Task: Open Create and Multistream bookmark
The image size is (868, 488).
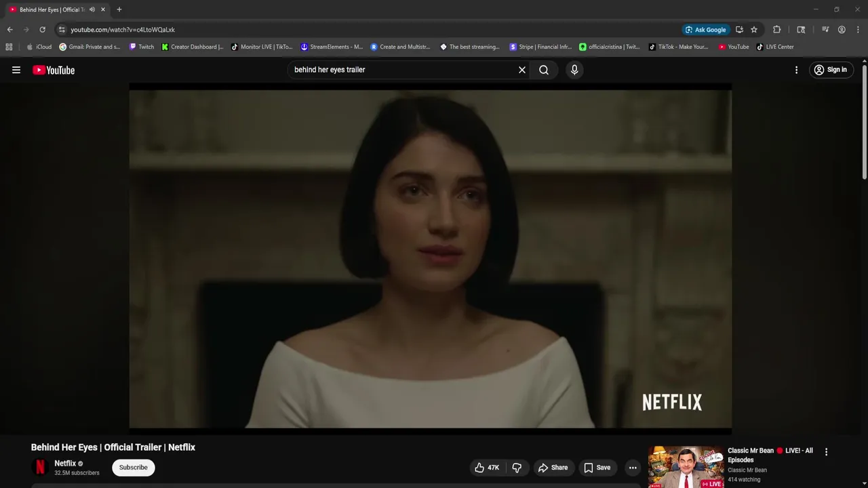Action: coord(401,47)
